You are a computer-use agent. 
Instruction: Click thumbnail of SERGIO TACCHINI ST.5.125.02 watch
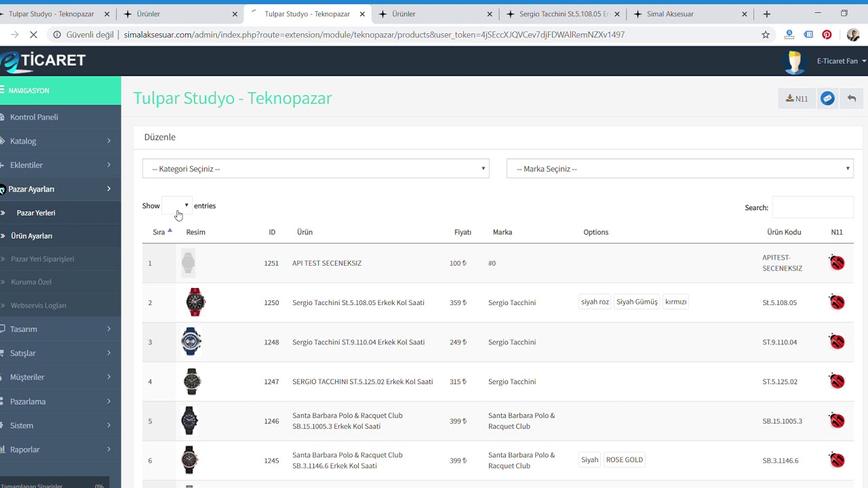pos(192,381)
